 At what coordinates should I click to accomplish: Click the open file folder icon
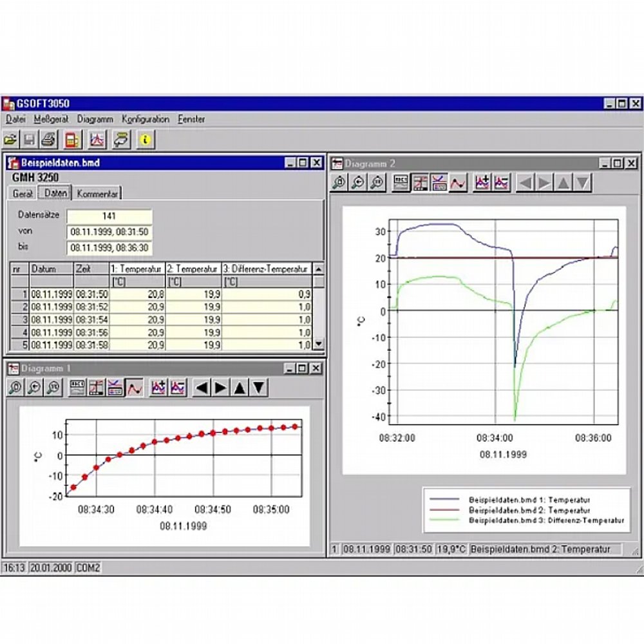click(x=11, y=139)
